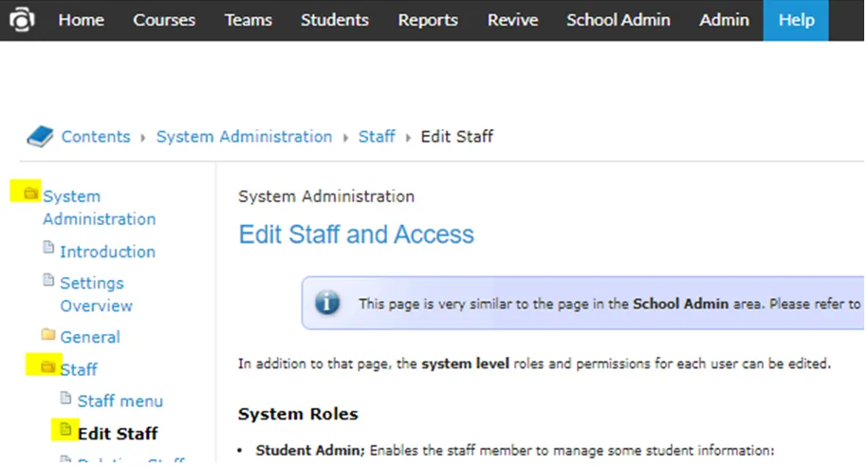
Task: Click the Edit Staff page icon
Action: point(65,430)
